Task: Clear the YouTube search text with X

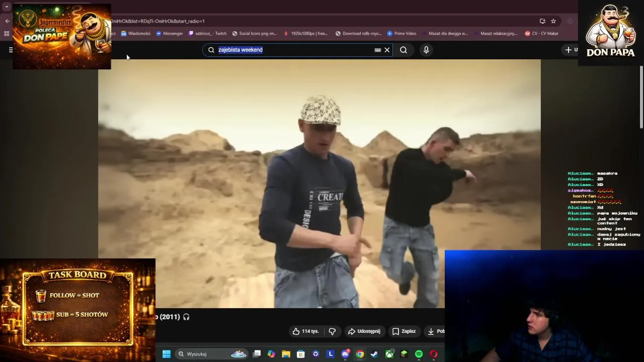Action: (387, 50)
